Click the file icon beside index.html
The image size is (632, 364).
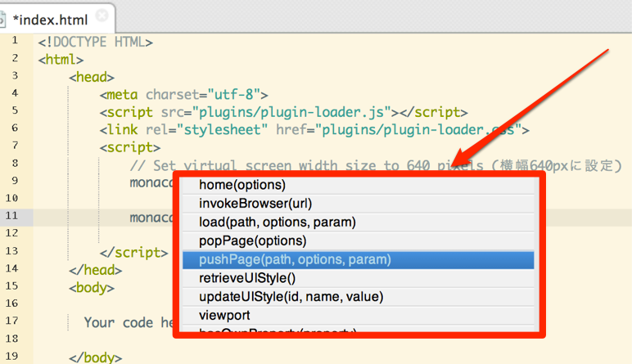[x=3, y=17]
